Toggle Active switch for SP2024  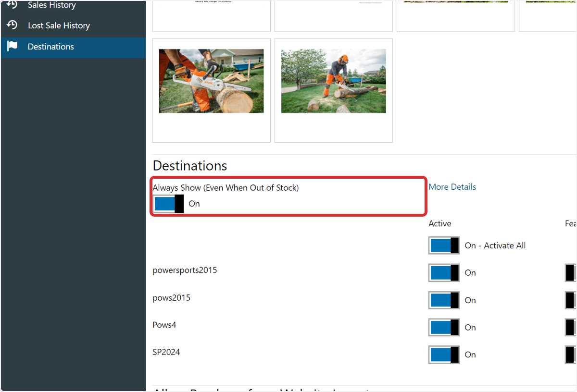tap(444, 355)
